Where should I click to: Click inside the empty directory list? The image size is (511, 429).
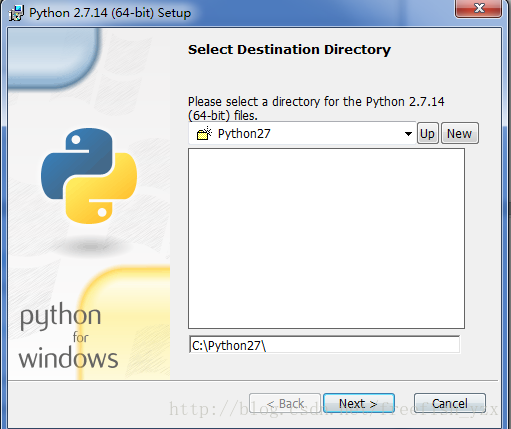pos(326,238)
